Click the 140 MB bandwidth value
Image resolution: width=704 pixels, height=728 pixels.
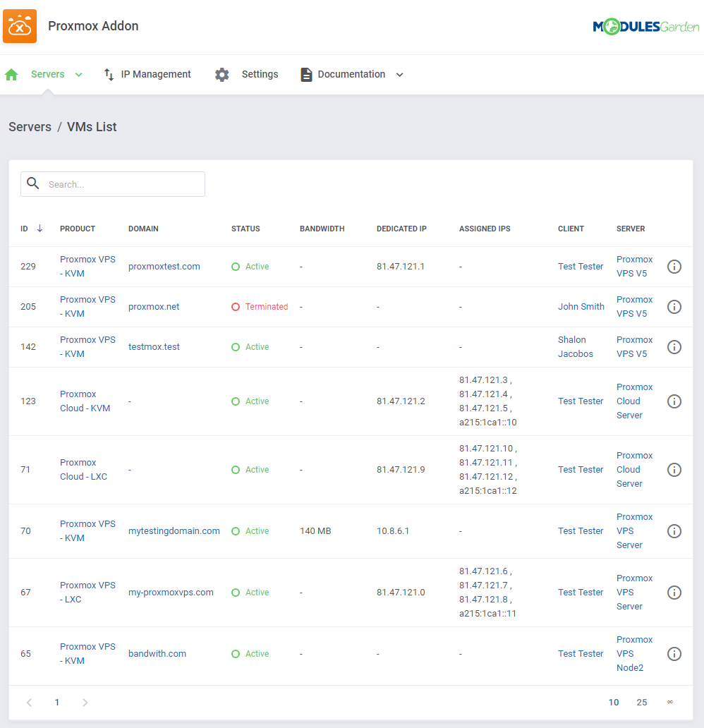point(315,530)
